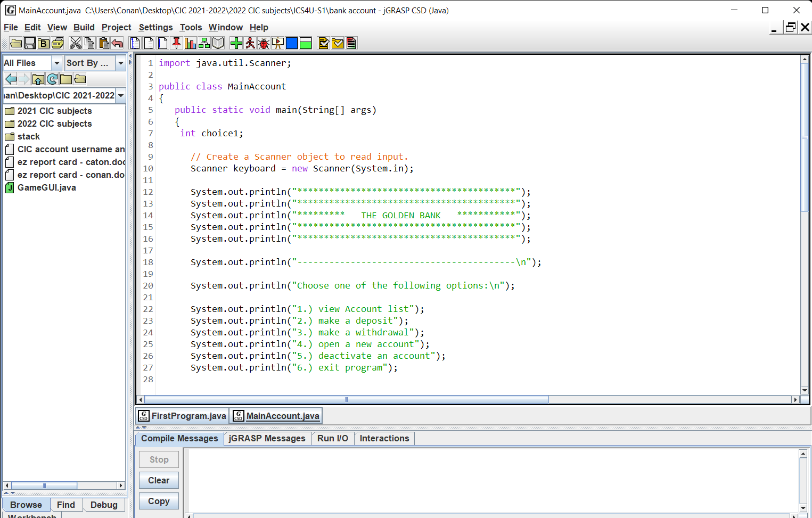Click the Open File folder toolbar icon
The height and width of the screenshot is (518, 812).
point(16,43)
